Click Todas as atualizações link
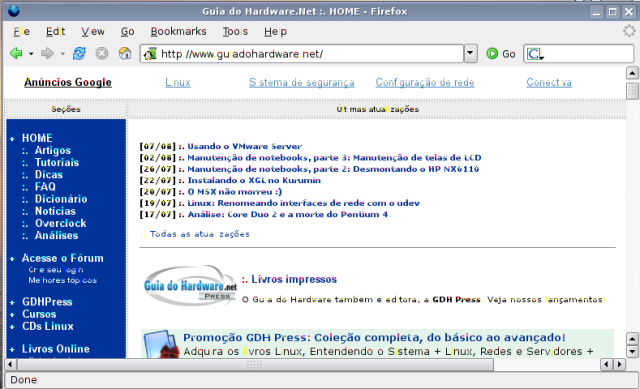Image resolution: width=640 pixels, height=389 pixels. (200, 234)
